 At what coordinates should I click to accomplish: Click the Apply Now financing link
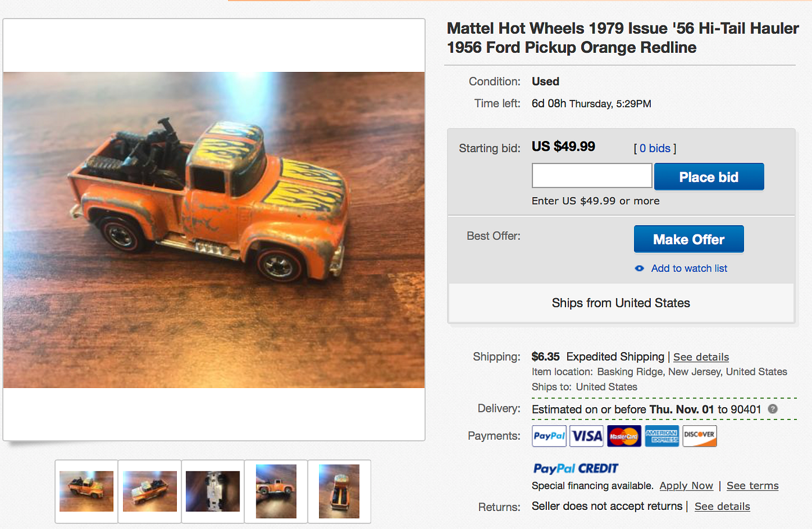pyautogui.click(x=686, y=486)
